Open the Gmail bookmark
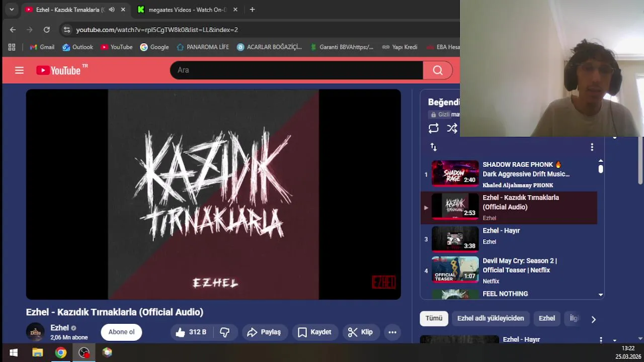 point(42,47)
